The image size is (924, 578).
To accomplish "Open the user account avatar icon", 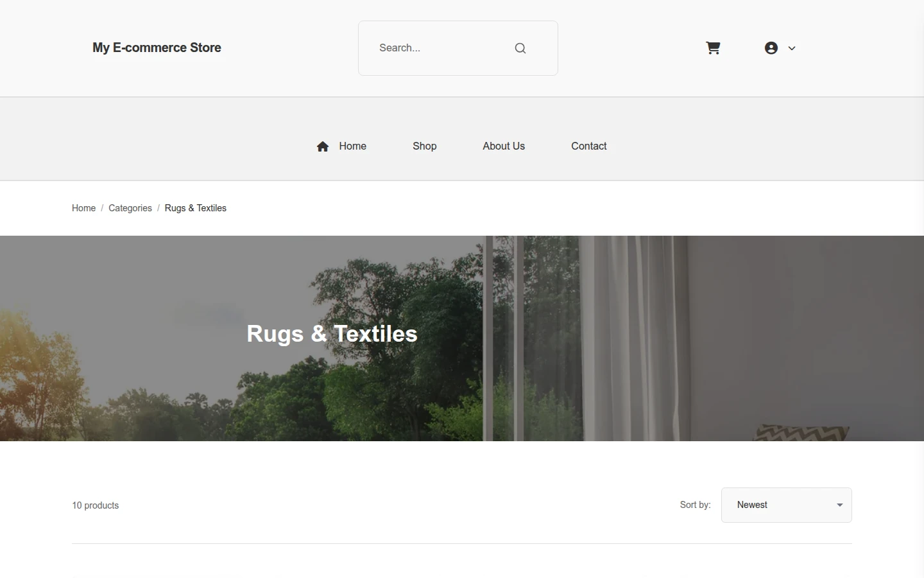I will [771, 48].
